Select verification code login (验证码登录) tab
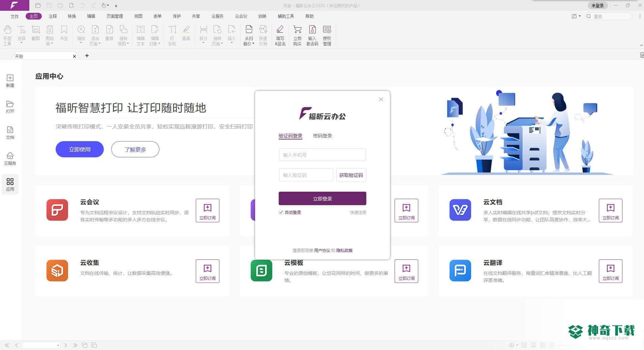This screenshot has width=644, height=350. point(290,136)
